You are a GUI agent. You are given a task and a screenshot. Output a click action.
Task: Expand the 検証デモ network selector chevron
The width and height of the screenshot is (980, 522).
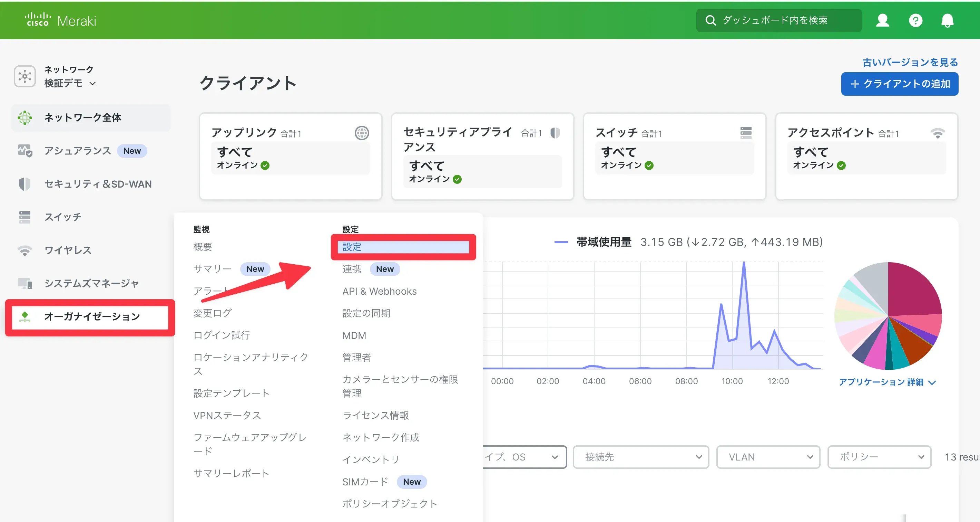click(92, 83)
